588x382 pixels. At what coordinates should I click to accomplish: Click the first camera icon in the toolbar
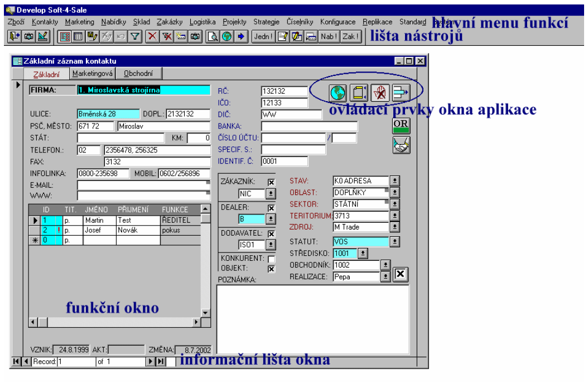(x=29, y=37)
